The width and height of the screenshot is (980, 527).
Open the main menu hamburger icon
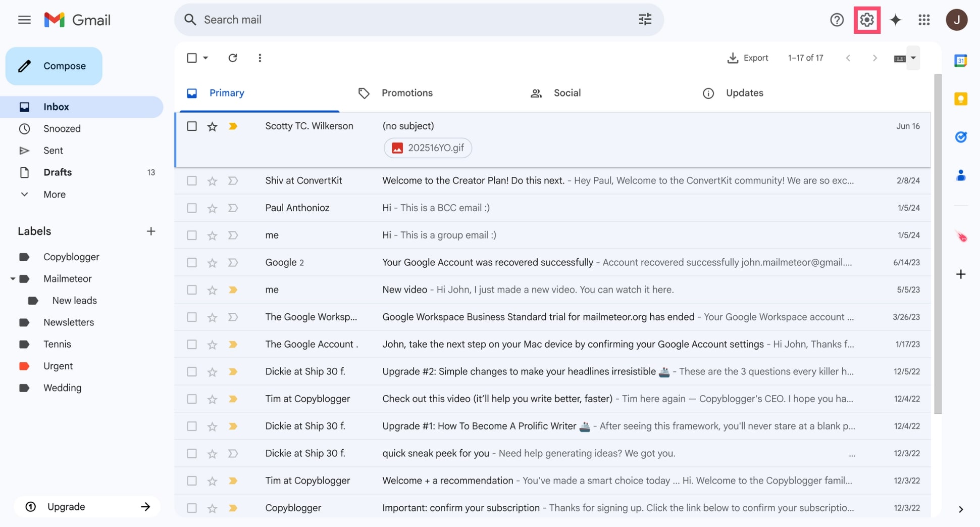click(x=24, y=20)
